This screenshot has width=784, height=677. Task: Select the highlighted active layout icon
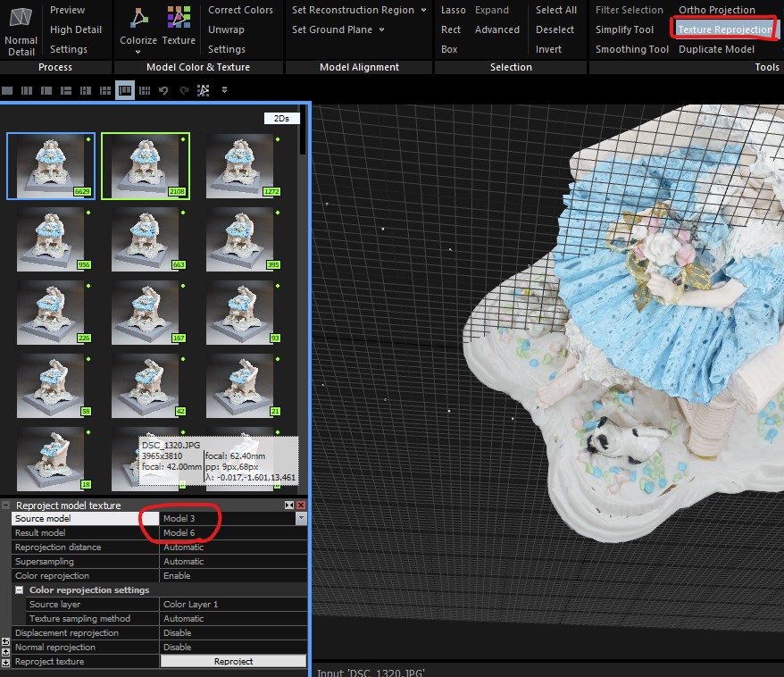pyautogui.click(x=125, y=90)
